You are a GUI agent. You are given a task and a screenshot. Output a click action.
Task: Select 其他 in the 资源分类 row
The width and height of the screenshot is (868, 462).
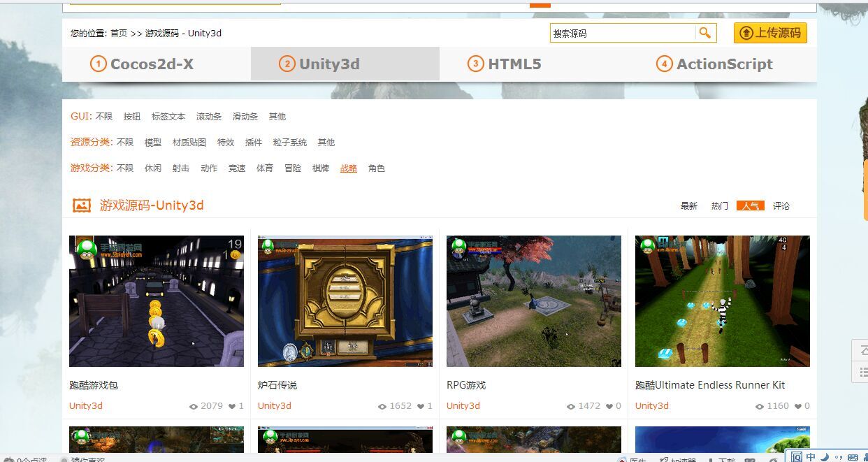[x=326, y=143]
